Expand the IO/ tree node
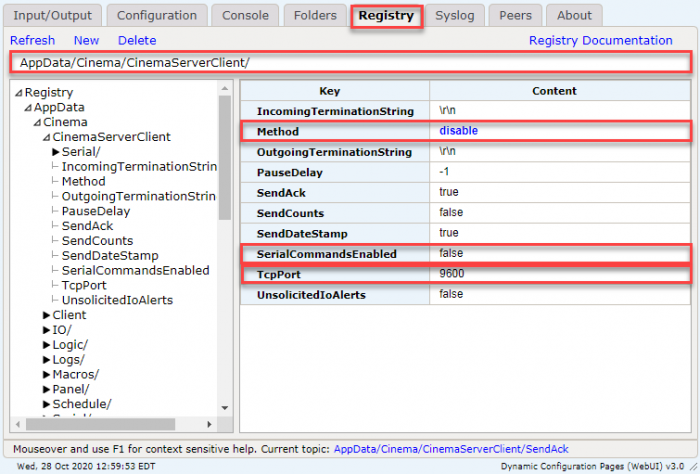700x474 pixels. coord(46,330)
